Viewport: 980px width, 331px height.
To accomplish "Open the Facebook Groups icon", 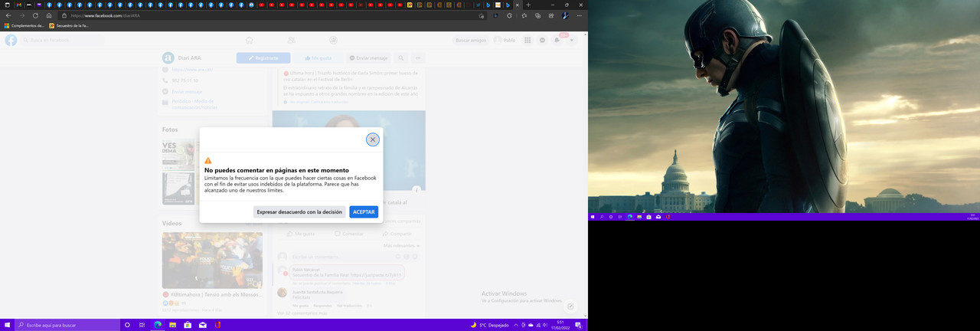I will 333,40.
